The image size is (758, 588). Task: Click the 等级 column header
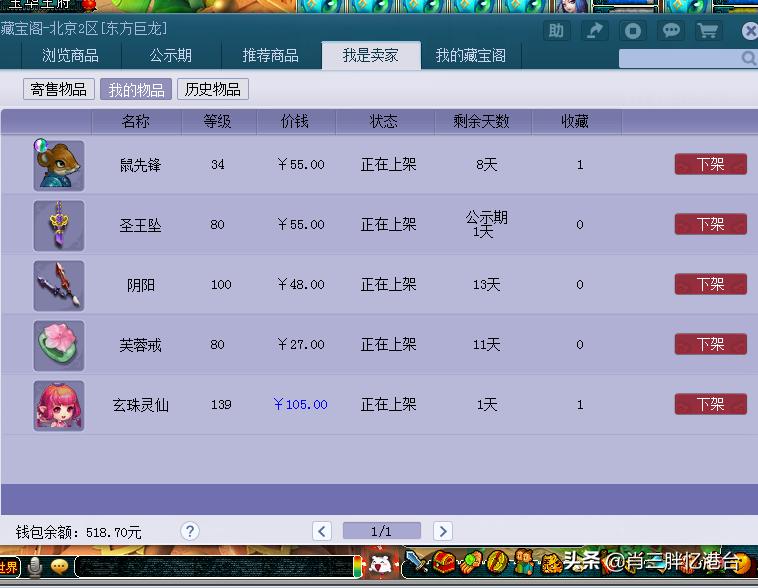pos(218,121)
